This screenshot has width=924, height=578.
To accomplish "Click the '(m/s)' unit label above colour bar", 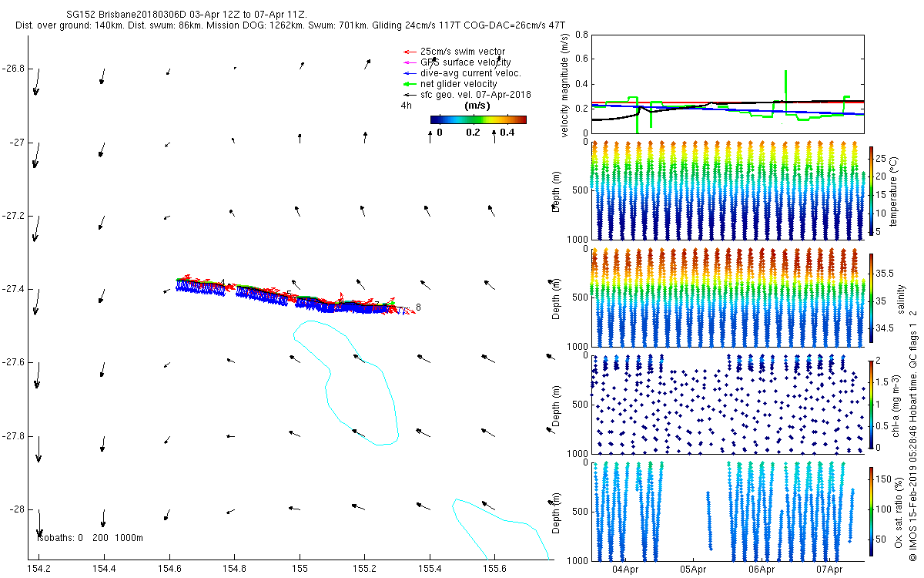I will click(478, 106).
